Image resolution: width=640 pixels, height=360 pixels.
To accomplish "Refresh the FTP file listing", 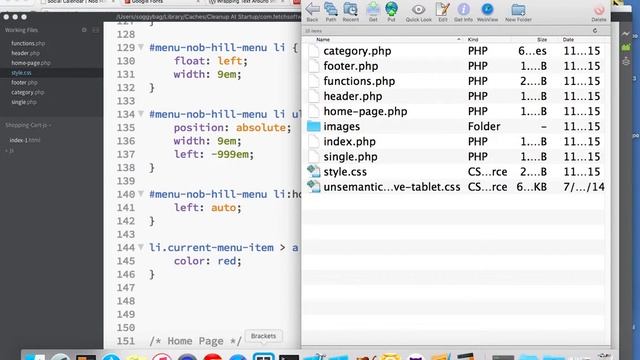I will (595, 31).
